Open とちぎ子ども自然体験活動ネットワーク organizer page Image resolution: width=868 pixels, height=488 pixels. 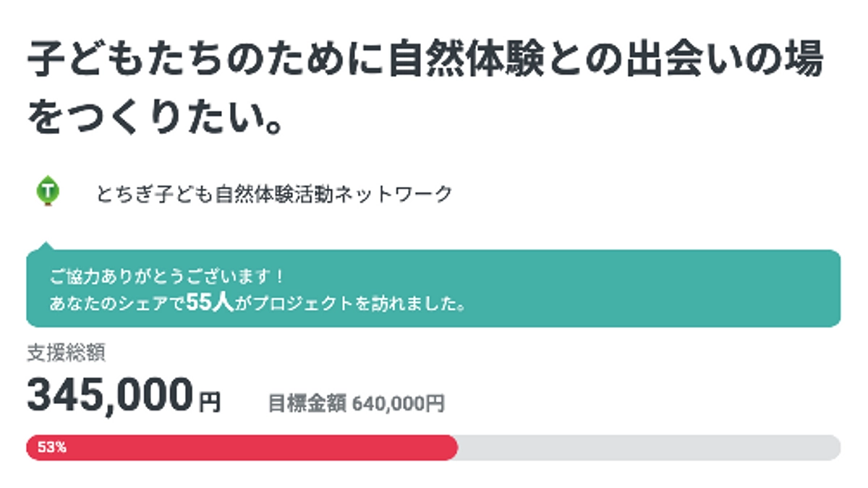[x=275, y=192]
